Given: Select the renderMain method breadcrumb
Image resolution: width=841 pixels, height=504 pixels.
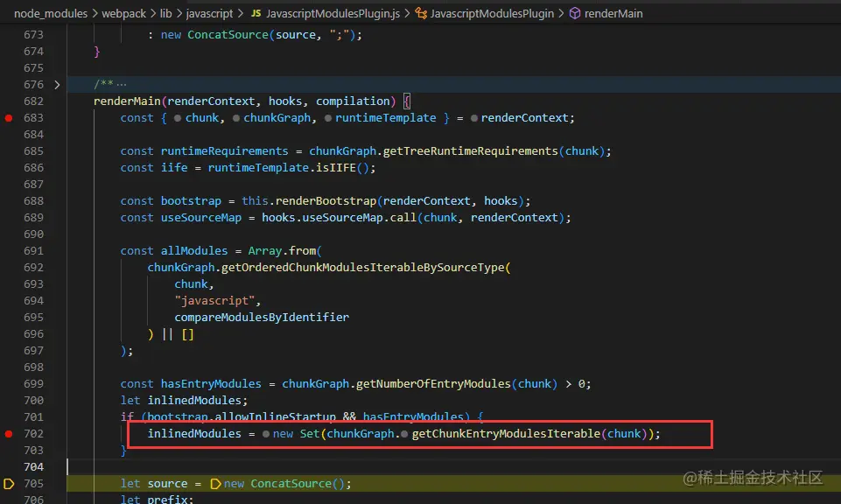Looking at the screenshot, I should point(613,13).
